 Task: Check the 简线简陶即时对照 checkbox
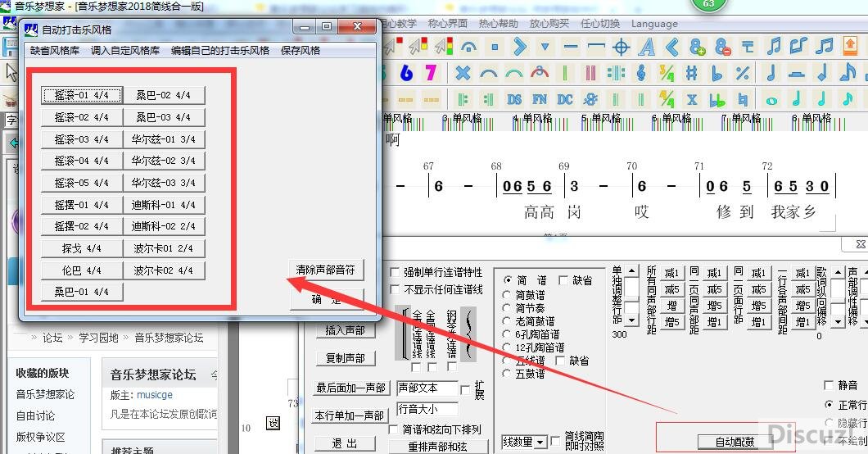point(555,441)
